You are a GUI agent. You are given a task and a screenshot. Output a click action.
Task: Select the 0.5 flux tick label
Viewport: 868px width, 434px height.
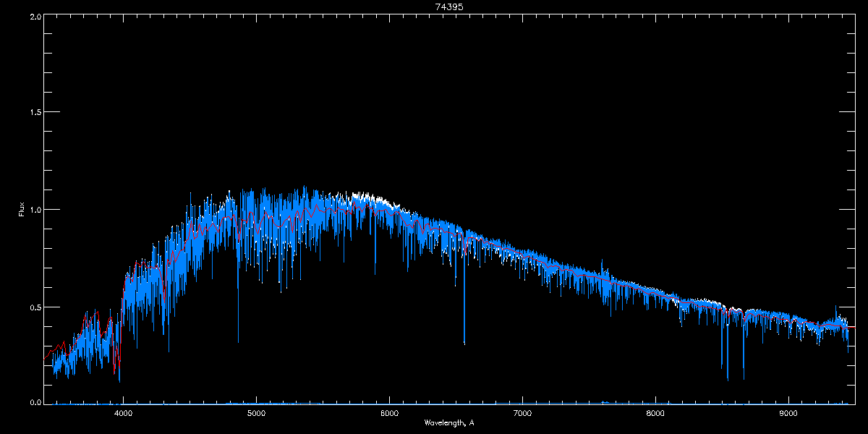(35, 307)
